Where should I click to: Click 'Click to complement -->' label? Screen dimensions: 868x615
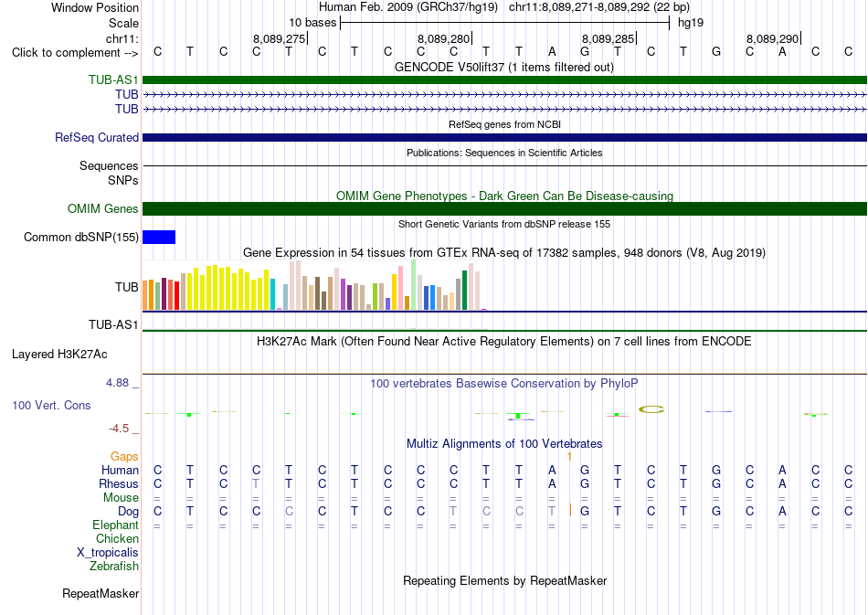tap(75, 53)
